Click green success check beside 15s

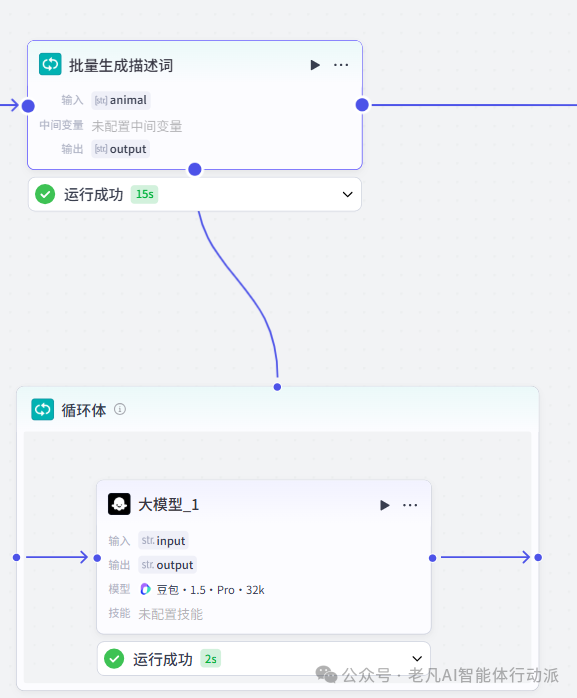45,195
